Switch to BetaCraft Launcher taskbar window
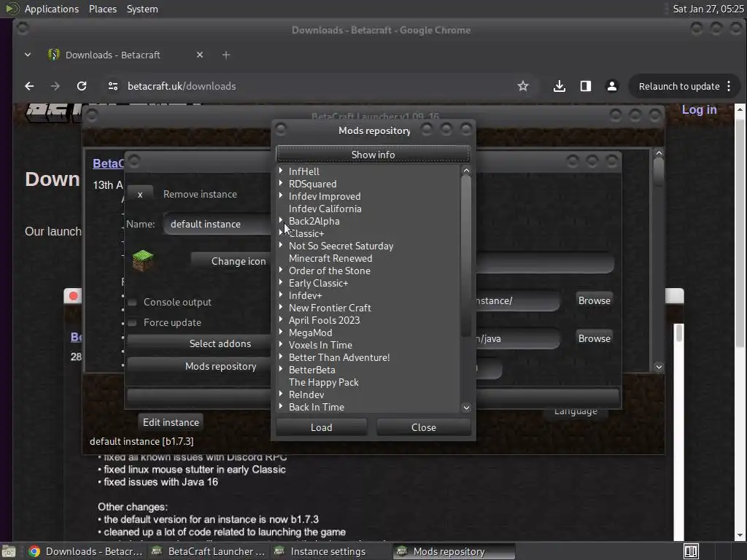This screenshot has height=560, width=747. tap(209, 551)
